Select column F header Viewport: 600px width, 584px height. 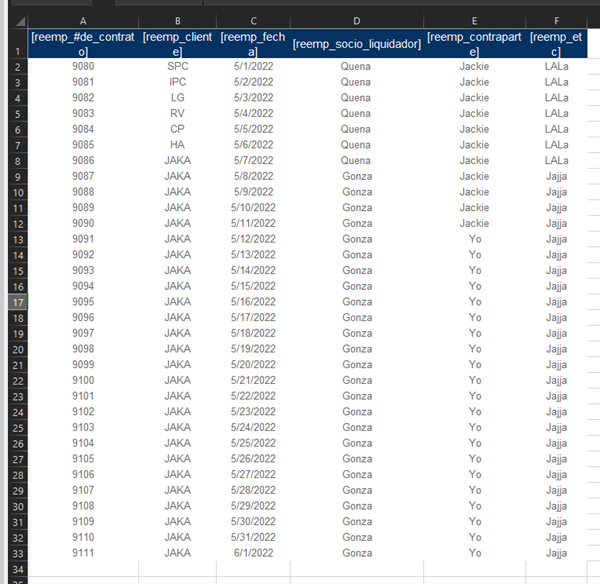(x=556, y=20)
